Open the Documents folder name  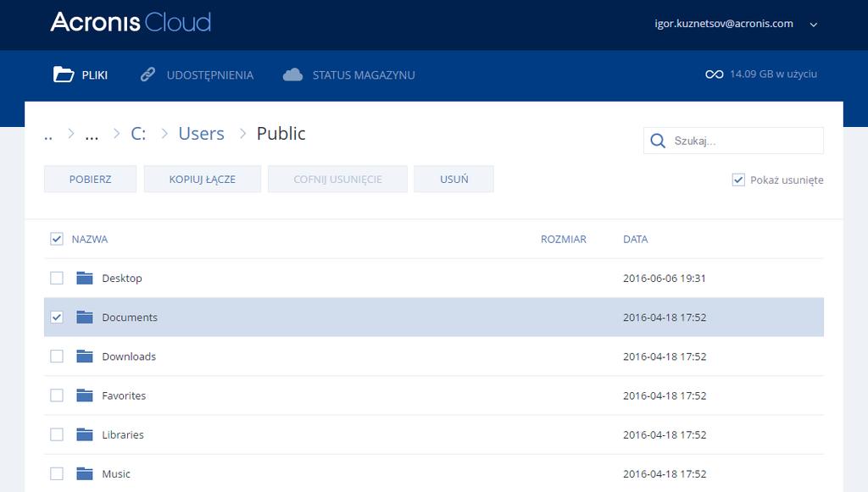point(130,318)
